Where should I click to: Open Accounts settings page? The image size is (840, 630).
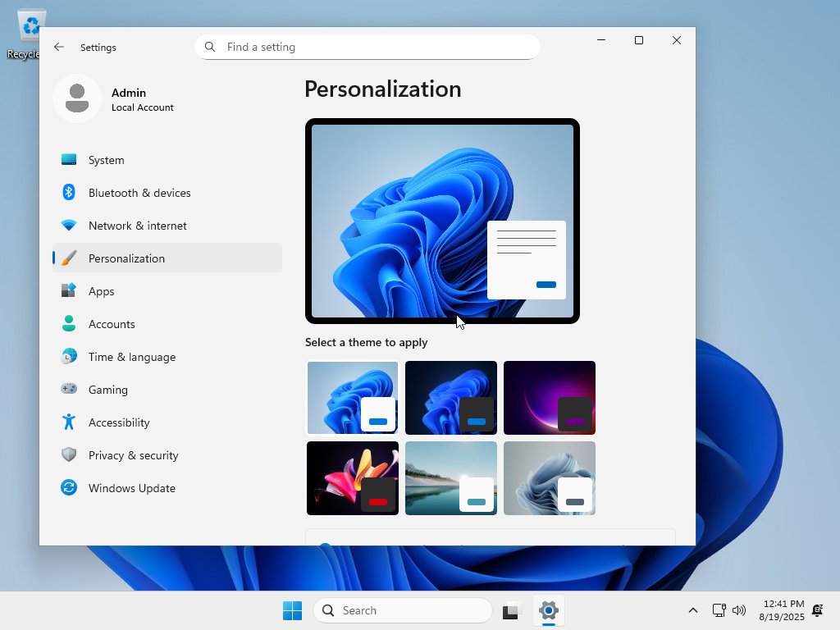167,323
